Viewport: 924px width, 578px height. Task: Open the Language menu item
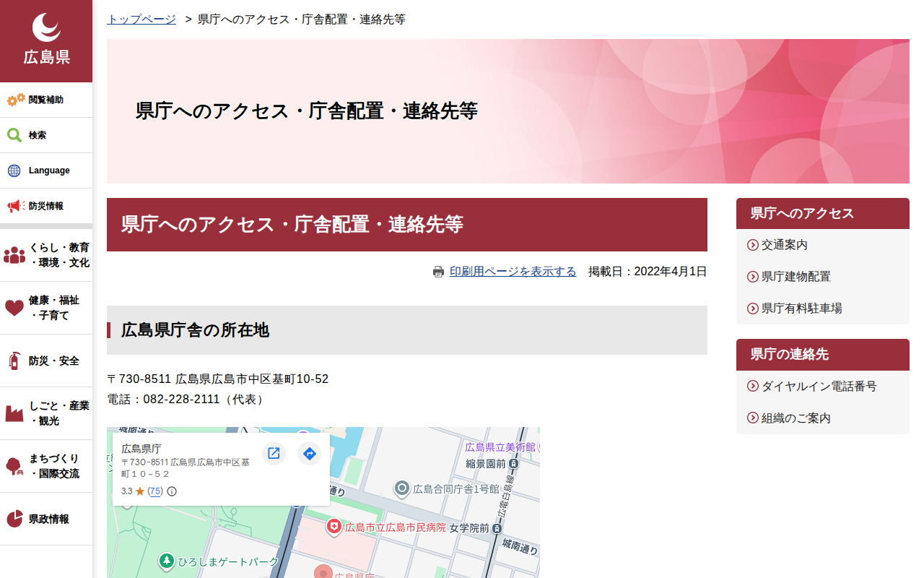tap(46, 171)
